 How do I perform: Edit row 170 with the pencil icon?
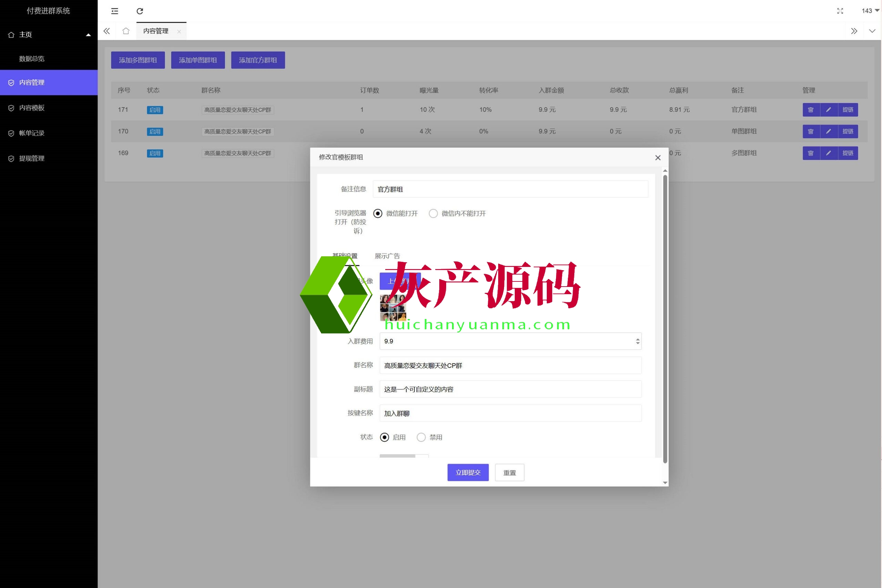click(x=829, y=132)
